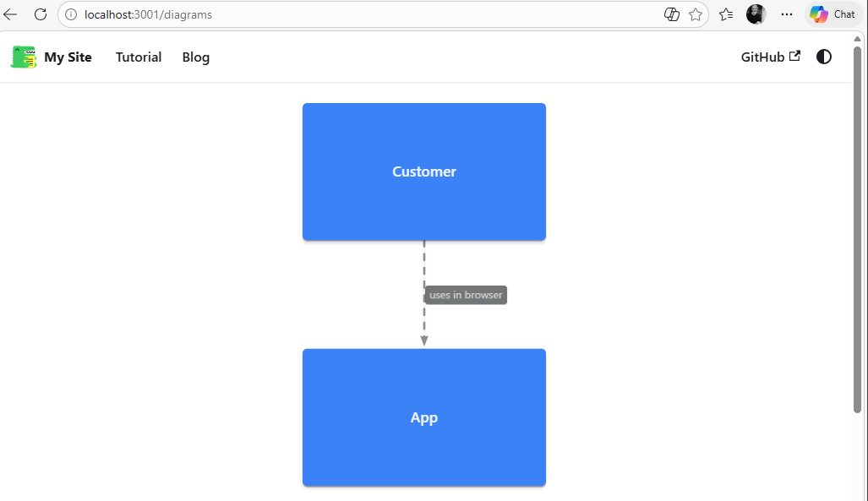
Task: Open the browser extensions icon in address bar
Action: tap(672, 14)
